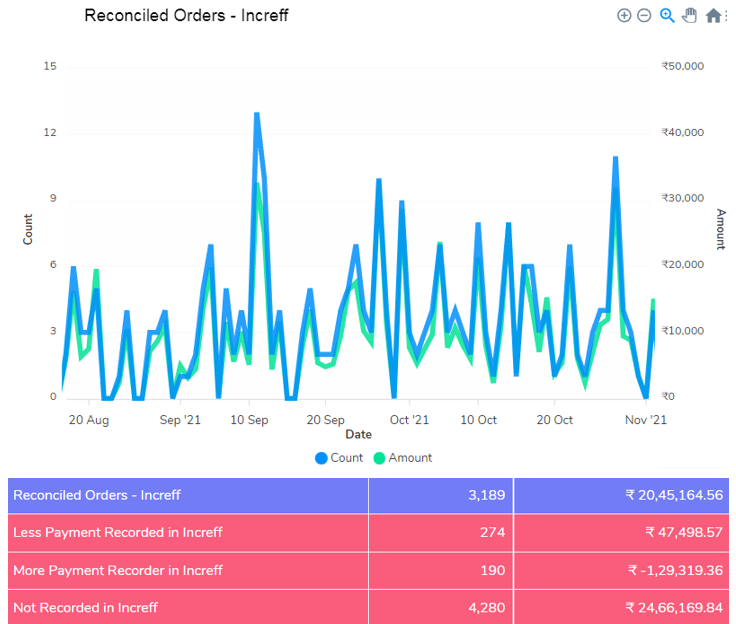Select the panning hand tool
Viewport: 736px width, 624px height.
click(690, 15)
